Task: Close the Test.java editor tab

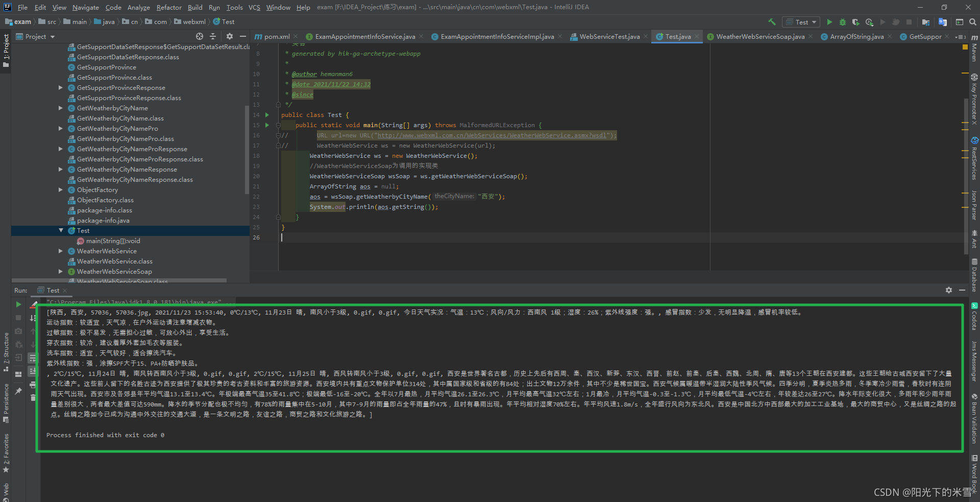Action: tap(696, 36)
